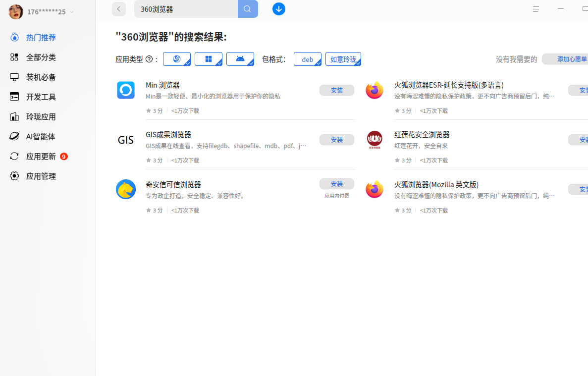Click the flame icon beside 热门推荐
Image resolution: width=588 pixels, height=376 pixels.
point(14,37)
